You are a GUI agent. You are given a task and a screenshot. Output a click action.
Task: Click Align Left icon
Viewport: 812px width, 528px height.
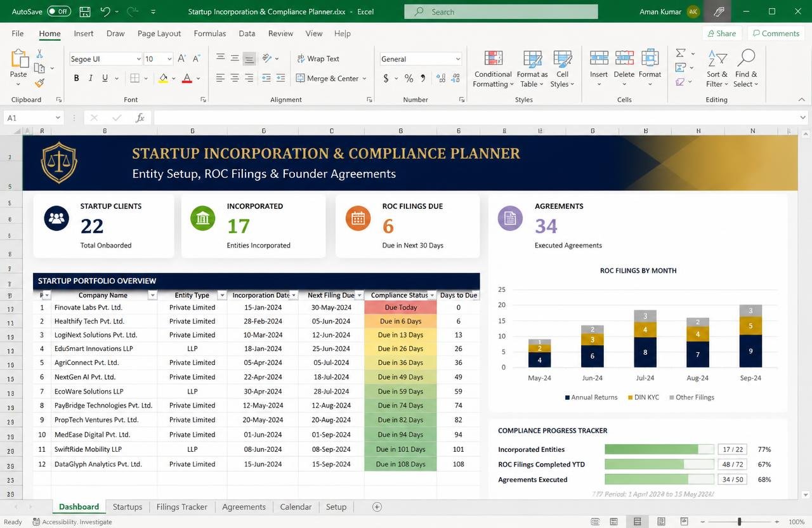tap(220, 78)
